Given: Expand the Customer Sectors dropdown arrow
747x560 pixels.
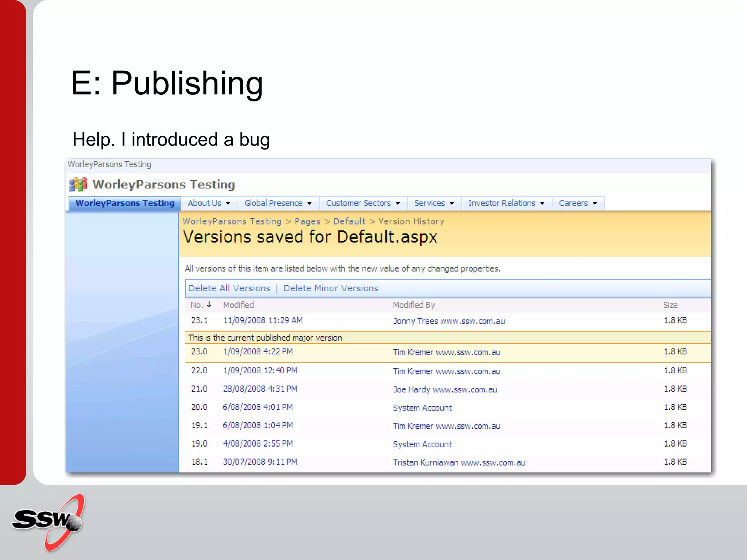Looking at the screenshot, I should pos(398,203).
